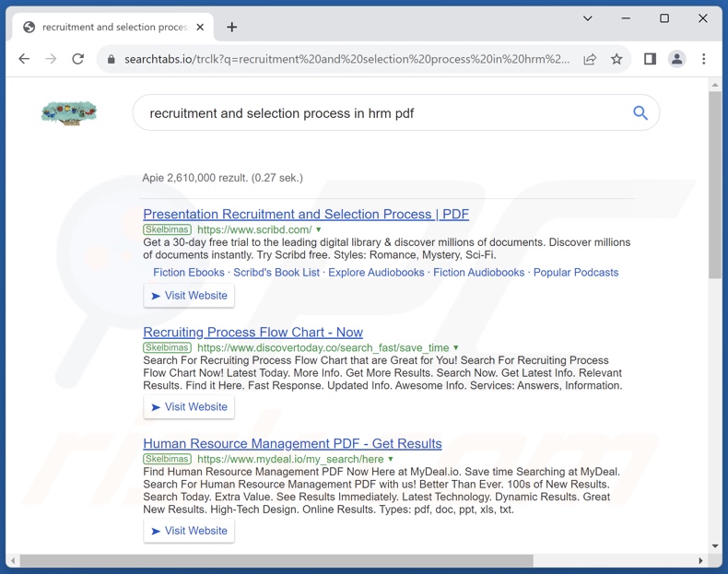728x574 pixels.
Task: Click the share page icon in address bar
Action: point(590,59)
